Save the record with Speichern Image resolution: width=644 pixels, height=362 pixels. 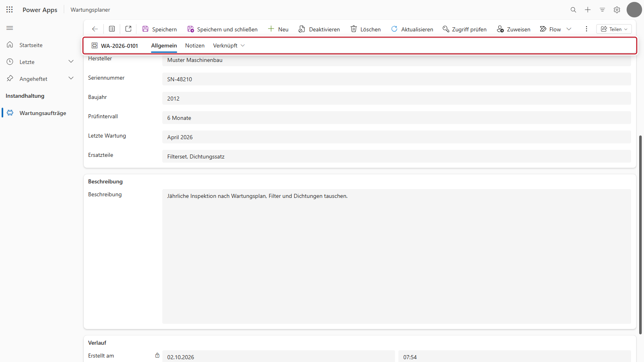[159, 29]
